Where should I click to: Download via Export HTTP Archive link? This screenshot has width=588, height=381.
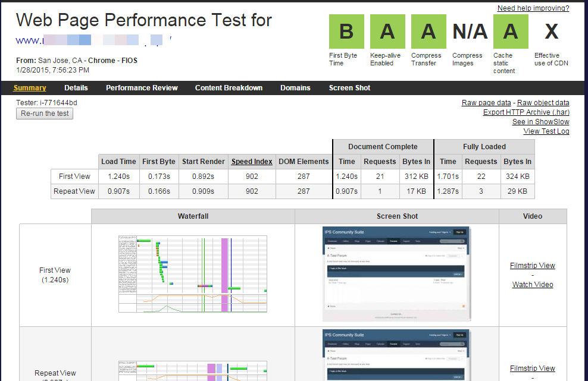[x=526, y=112]
